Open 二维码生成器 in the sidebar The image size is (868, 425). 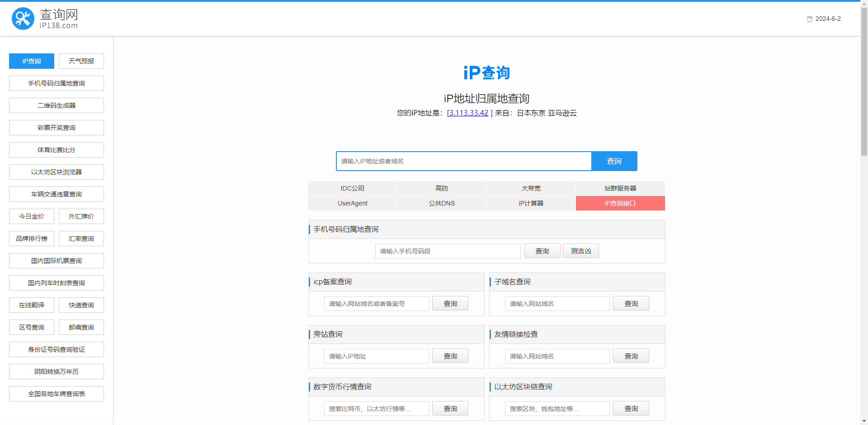pos(57,105)
